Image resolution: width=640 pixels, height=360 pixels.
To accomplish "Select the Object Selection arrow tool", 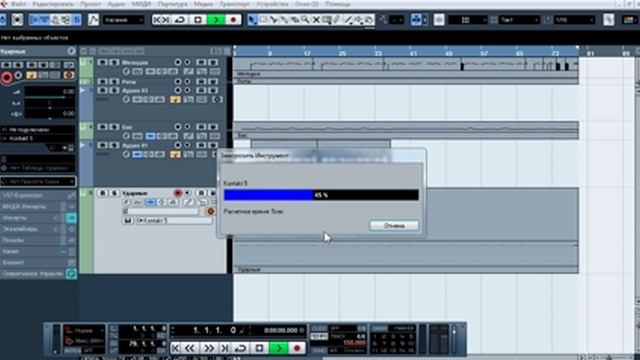I will [x=252, y=20].
